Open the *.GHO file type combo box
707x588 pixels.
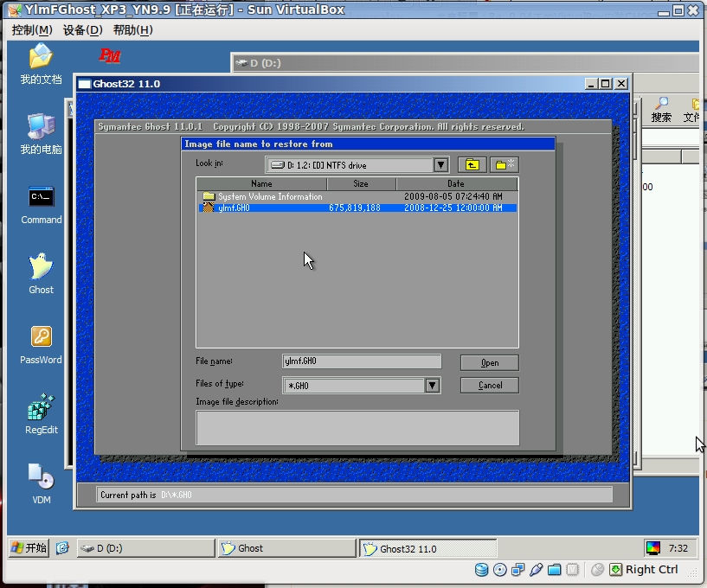click(362, 386)
